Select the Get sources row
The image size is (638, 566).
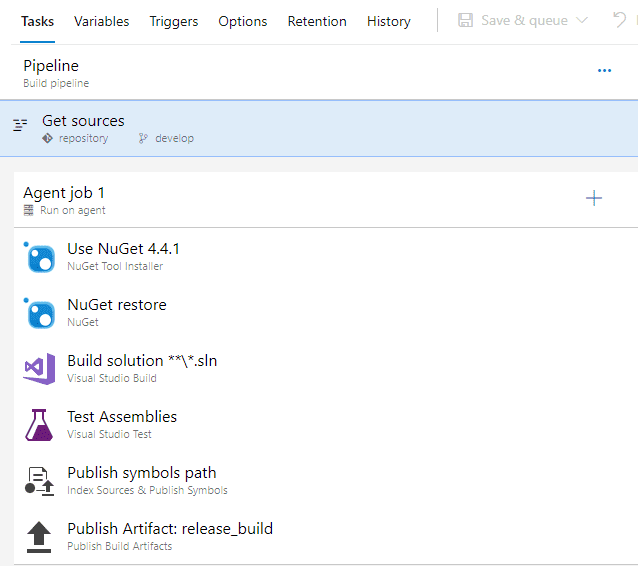point(319,129)
